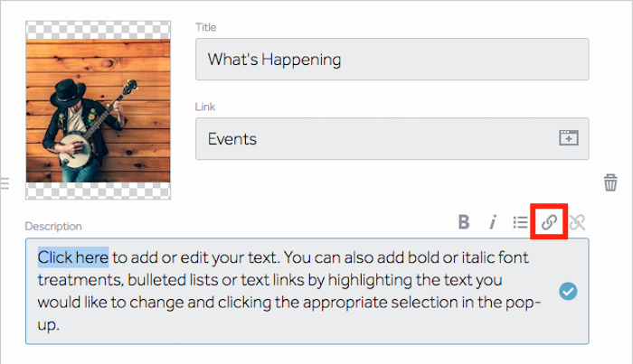Confirm description edits with blue checkmark
633x364 pixels.
568,291
